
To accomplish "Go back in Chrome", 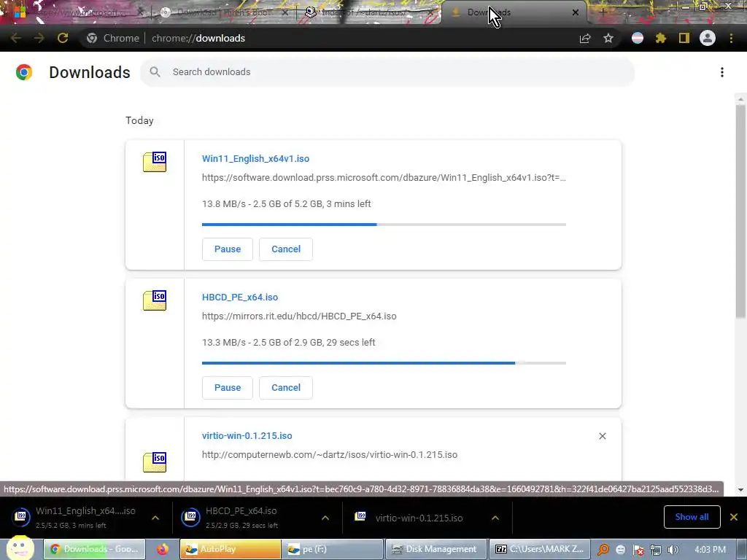I will coord(16,38).
